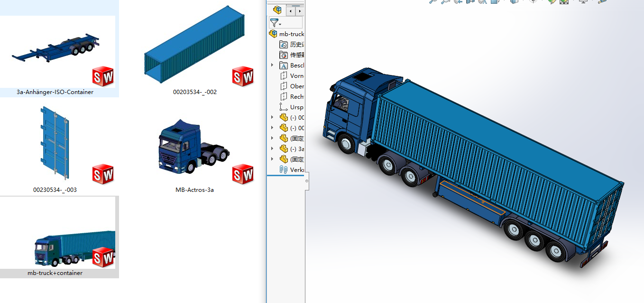This screenshot has height=303, width=644.
Task: Select the 00230534-_-003 container door thumbnail
Action: [56, 144]
